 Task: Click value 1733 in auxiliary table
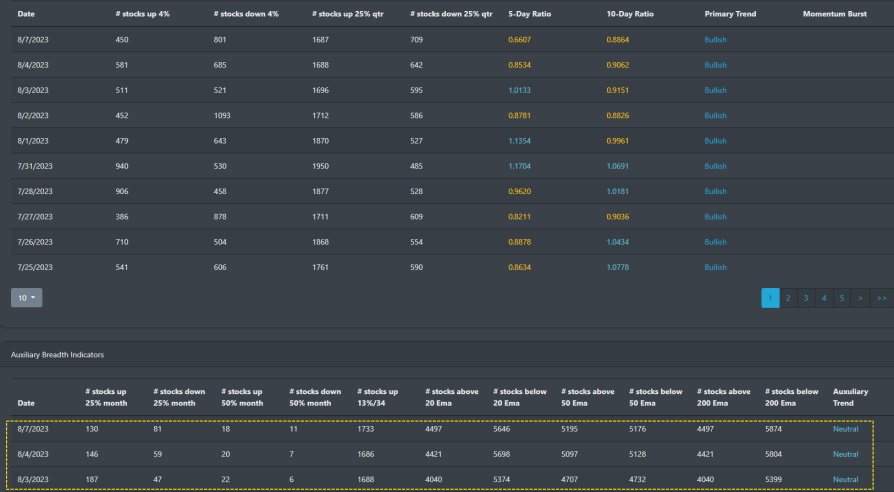pyautogui.click(x=365, y=429)
